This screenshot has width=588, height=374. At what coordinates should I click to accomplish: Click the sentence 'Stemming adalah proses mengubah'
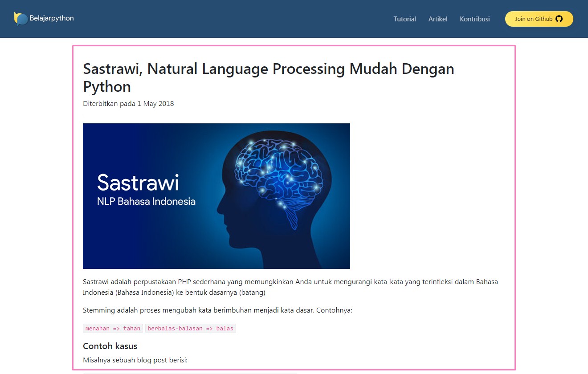(x=217, y=310)
